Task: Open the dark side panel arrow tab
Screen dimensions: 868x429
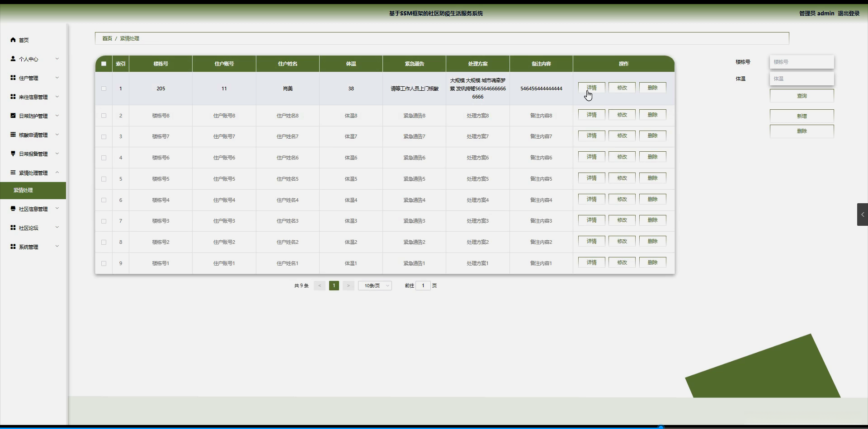Action: pyautogui.click(x=863, y=214)
